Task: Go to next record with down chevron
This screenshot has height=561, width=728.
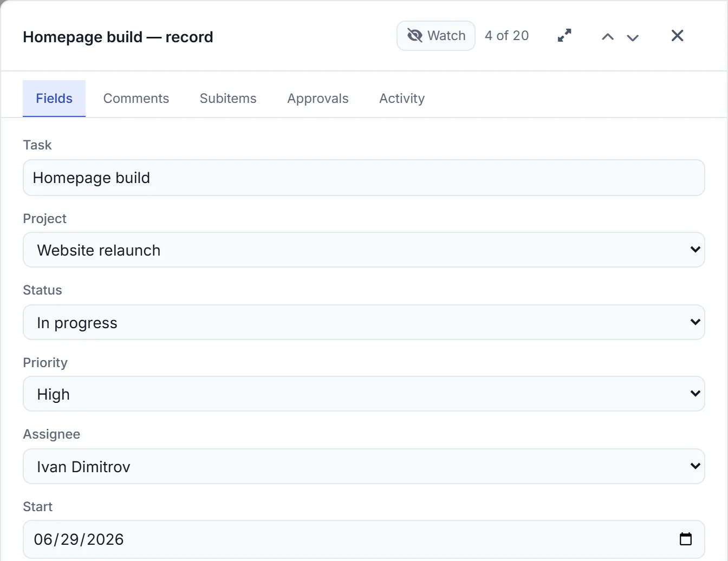Action: (x=633, y=37)
